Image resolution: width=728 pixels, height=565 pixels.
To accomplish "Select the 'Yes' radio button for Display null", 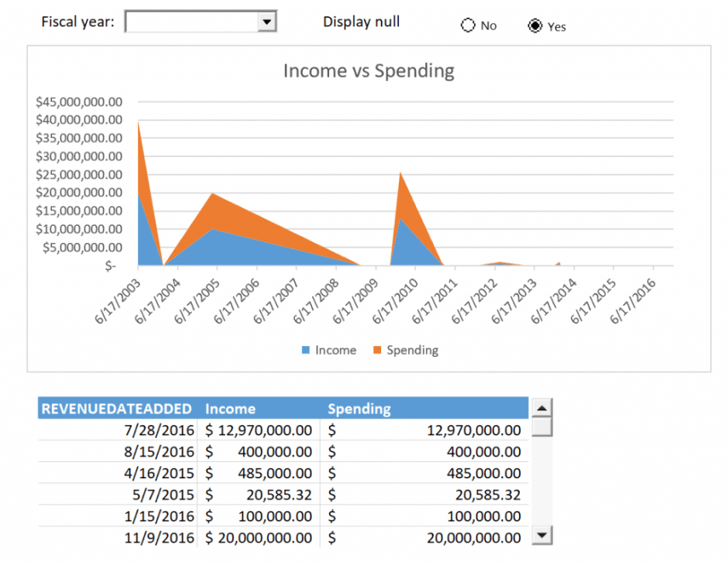I will pos(535,25).
